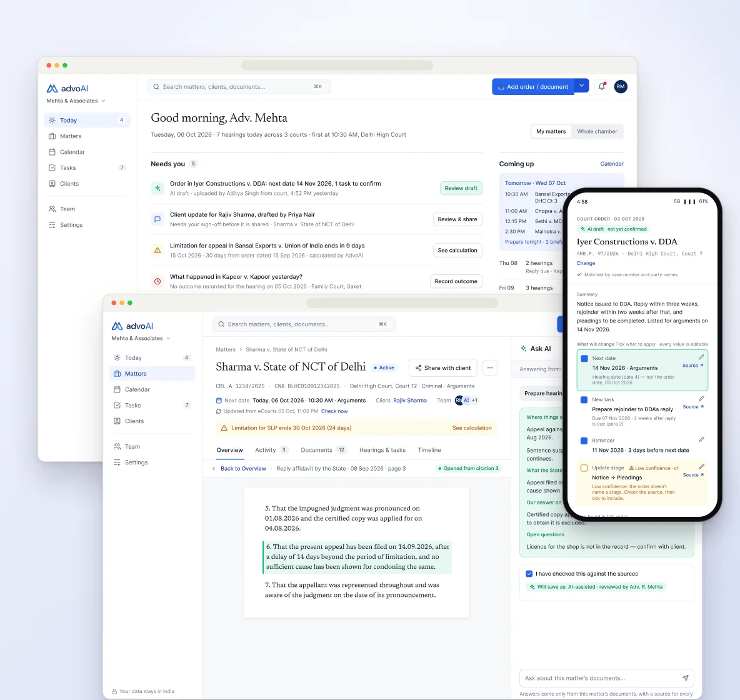Click Change link on phone court order

coord(586,263)
